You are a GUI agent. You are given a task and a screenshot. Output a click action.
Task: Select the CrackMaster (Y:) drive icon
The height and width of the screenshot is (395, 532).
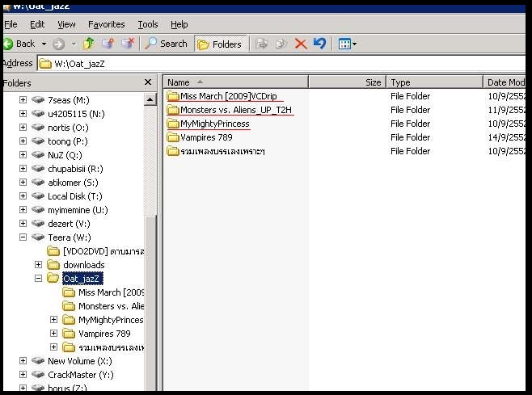tap(38, 374)
